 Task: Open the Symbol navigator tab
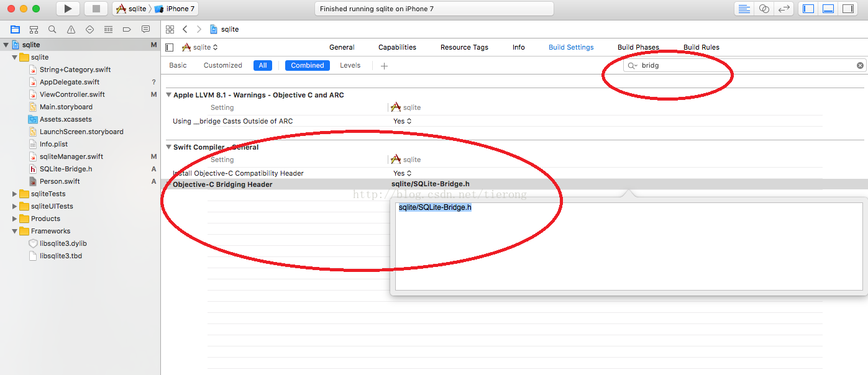pos(34,29)
